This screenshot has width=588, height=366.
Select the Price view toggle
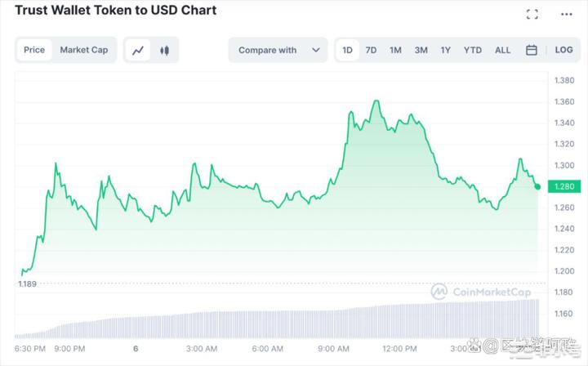(x=34, y=50)
